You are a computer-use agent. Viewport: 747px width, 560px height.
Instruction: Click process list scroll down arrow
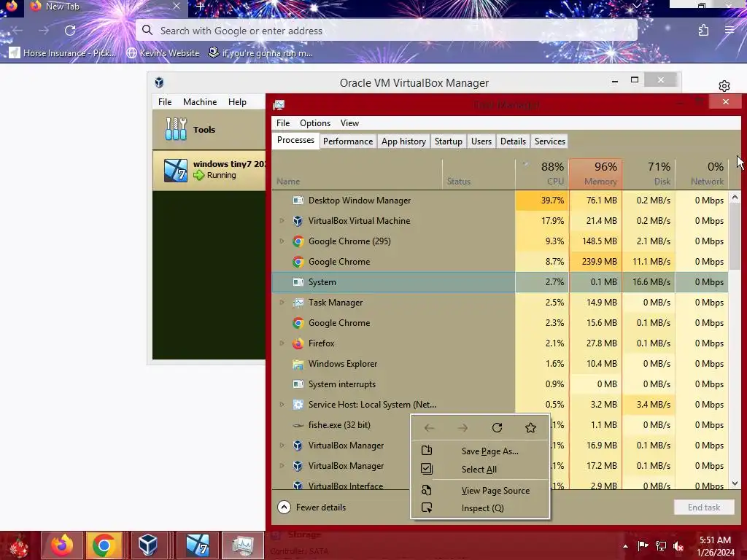pyautogui.click(x=735, y=483)
